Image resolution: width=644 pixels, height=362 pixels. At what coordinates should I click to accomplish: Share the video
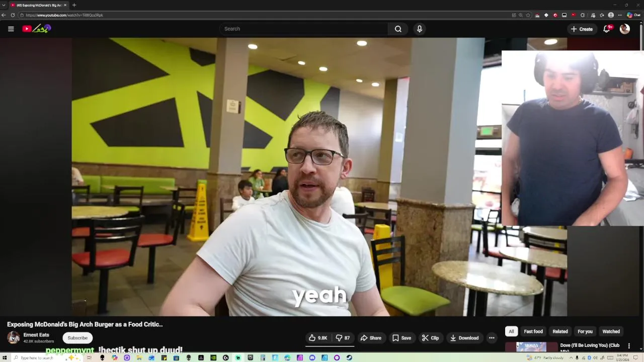click(371, 338)
